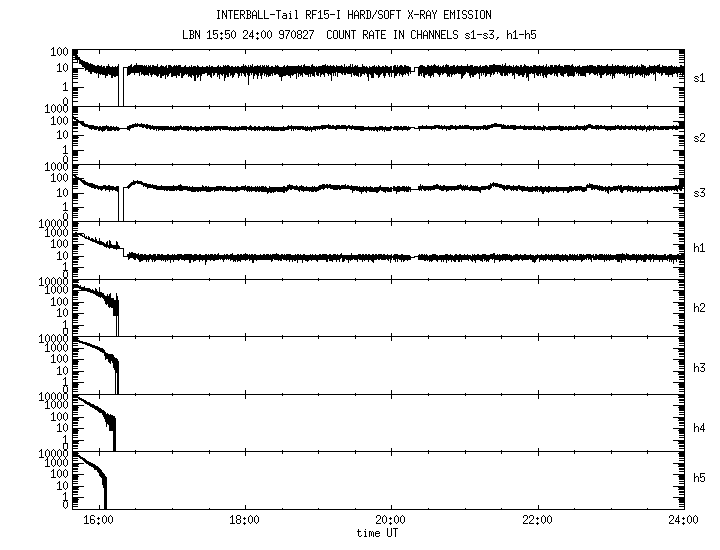Click the 18:00 time axis tick label
The height and width of the screenshot is (550, 720).
[244, 520]
